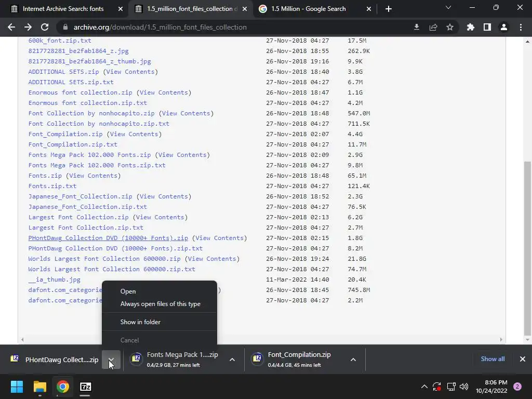View Contents of Japanese_Font_Collection.zip
The width and height of the screenshot is (532, 399).
pos(164,196)
